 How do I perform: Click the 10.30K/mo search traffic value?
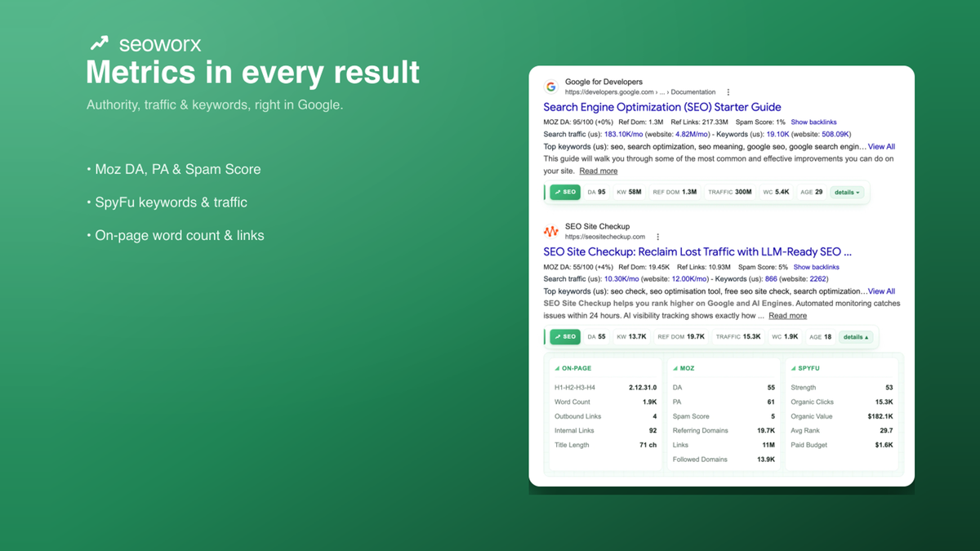[621, 279]
